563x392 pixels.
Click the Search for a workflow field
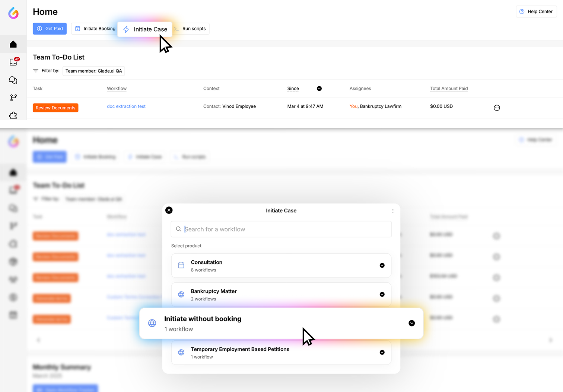click(281, 229)
